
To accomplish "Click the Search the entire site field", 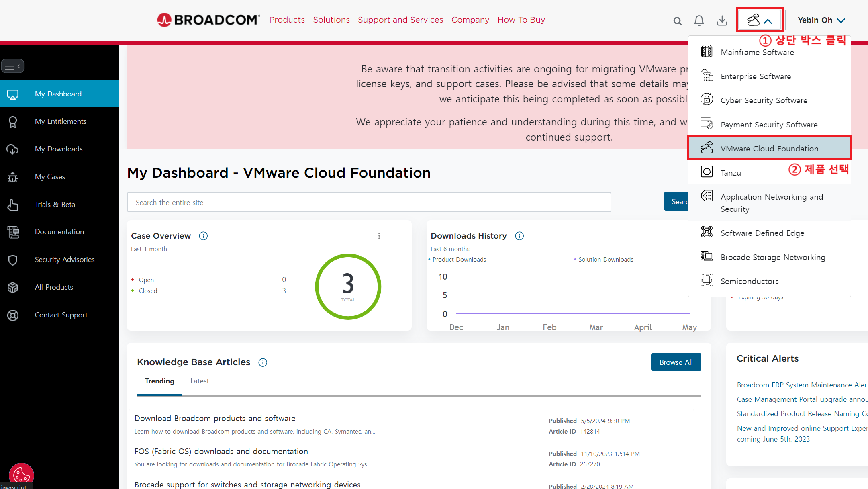I will tap(369, 202).
